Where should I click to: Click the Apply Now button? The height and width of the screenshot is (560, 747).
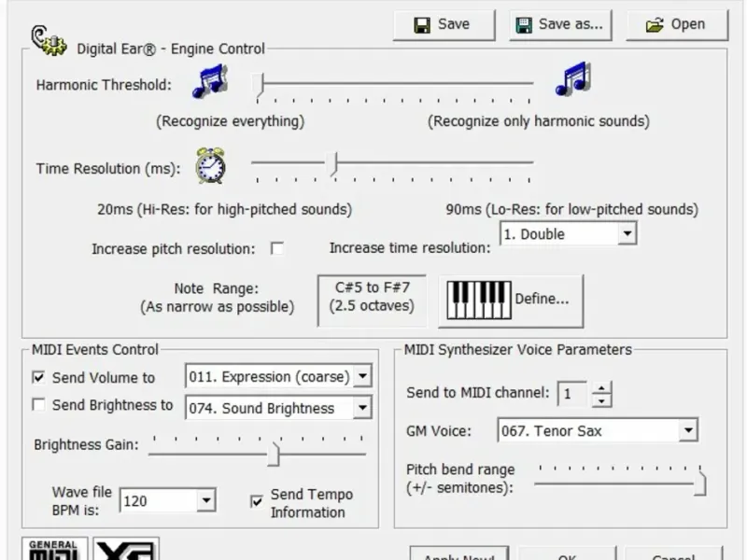(459, 553)
